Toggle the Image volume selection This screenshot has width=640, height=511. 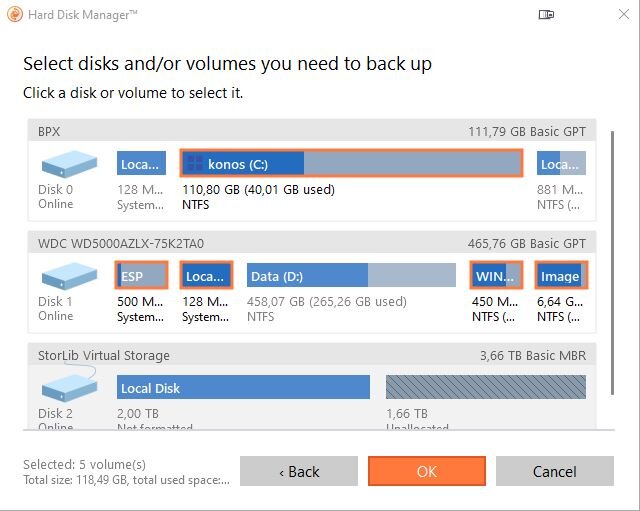tap(560, 276)
